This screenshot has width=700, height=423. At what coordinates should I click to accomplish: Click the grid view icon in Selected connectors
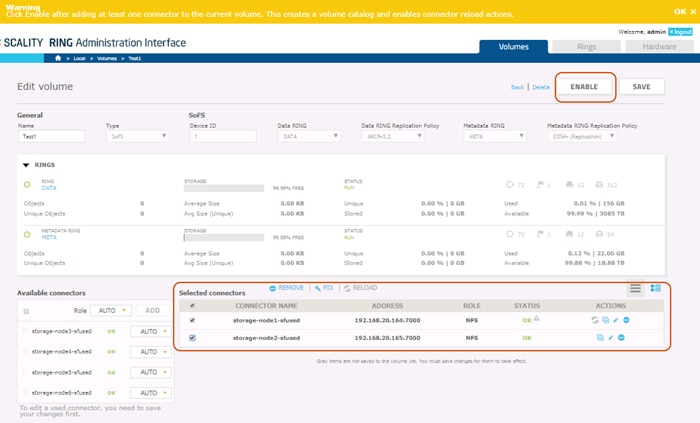pyautogui.click(x=656, y=288)
